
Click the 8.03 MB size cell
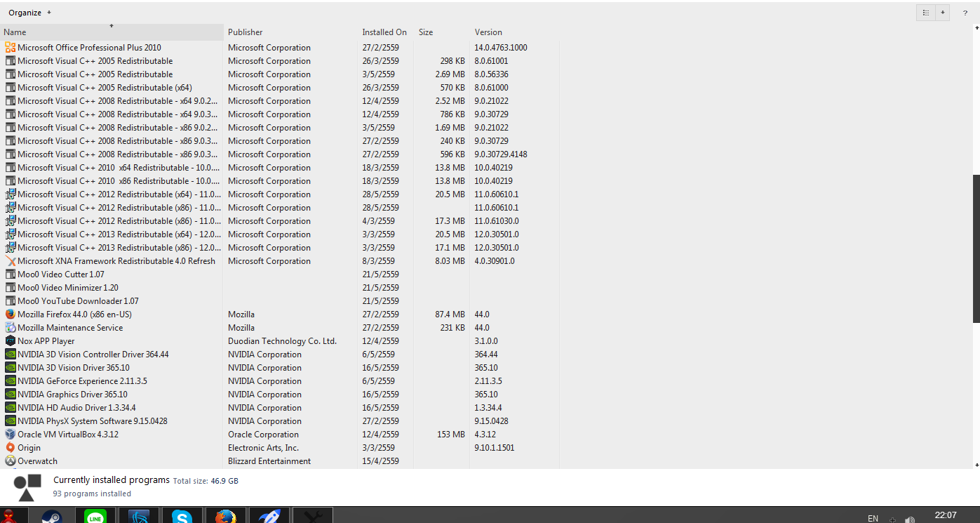[x=450, y=261]
